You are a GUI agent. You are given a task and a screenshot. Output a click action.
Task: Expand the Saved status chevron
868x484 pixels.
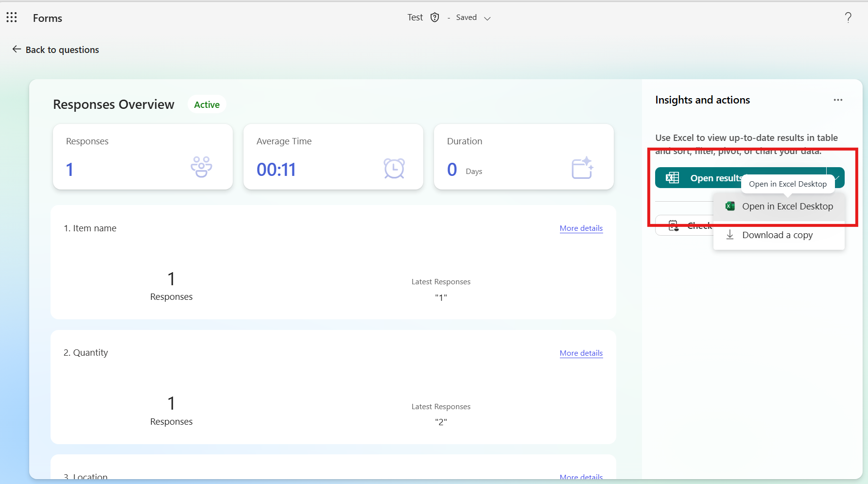[x=487, y=18]
